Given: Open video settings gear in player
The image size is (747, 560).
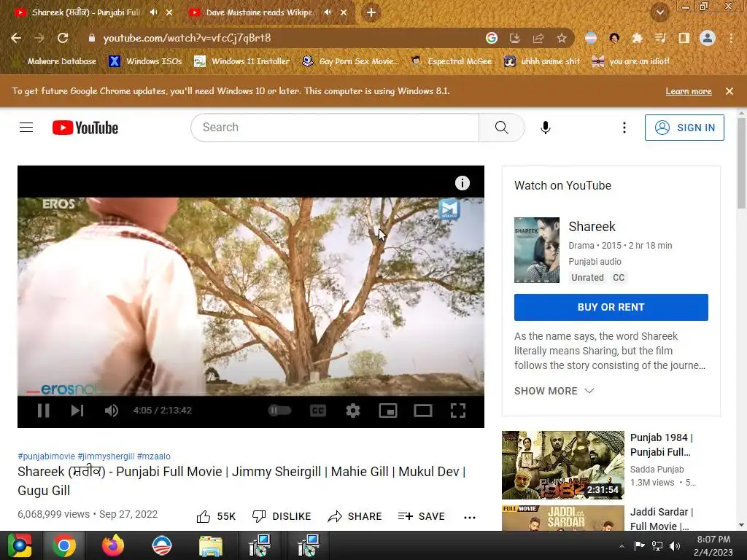Looking at the screenshot, I should 352,411.
